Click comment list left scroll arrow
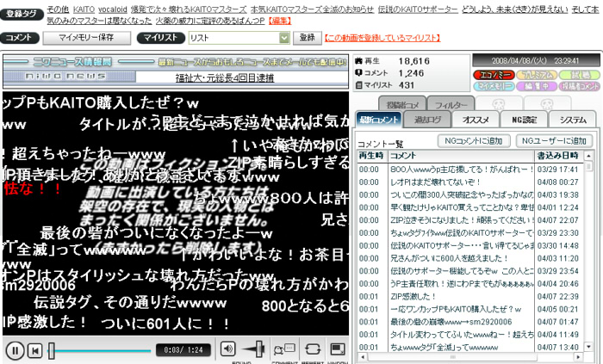The height and width of the screenshot is (364, 603). point(362,357)
